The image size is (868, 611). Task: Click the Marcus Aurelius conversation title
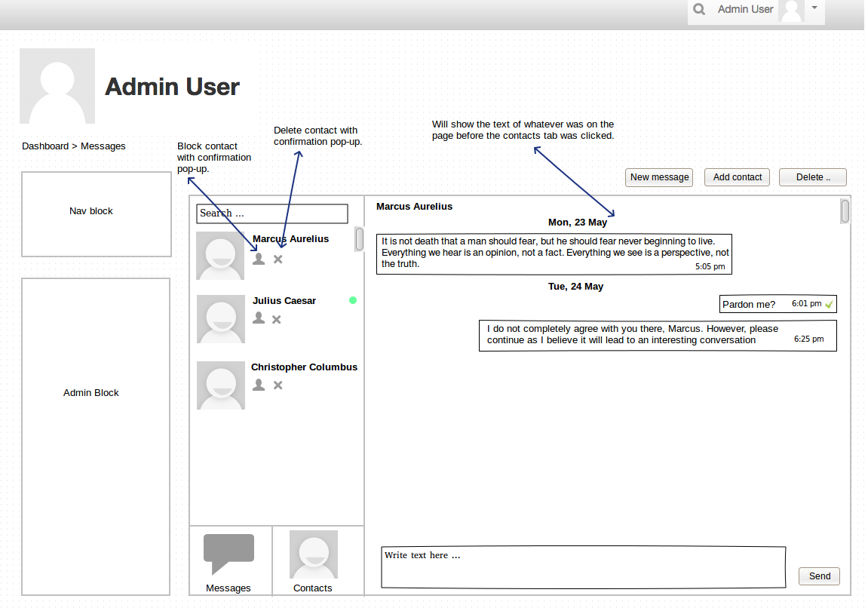pyautogui.click(x=414, y=207)
